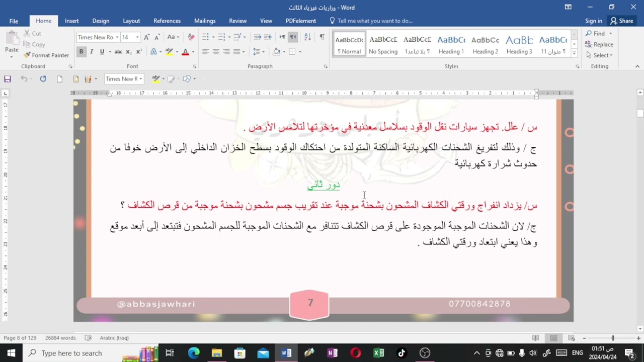Click the Redo/Repeat icon
The height and width of the screenshot is (362, 644).
click(x=43, y=79)
